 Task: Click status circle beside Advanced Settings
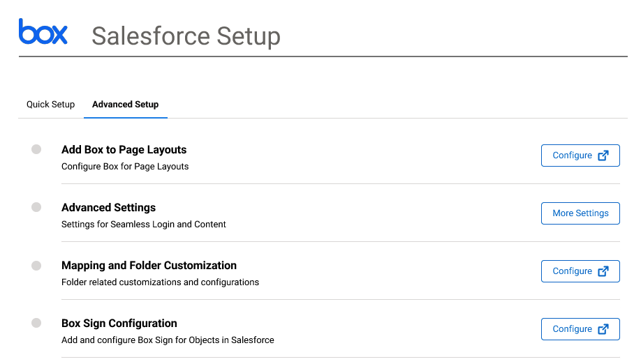click(36, 207)
